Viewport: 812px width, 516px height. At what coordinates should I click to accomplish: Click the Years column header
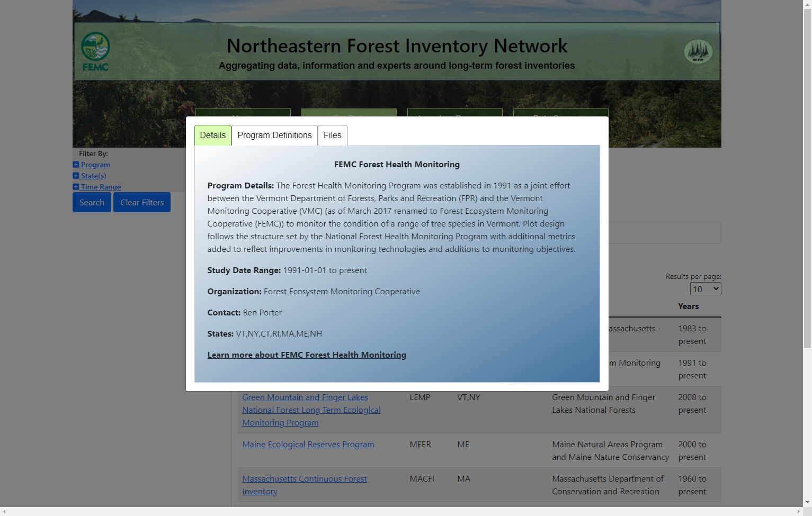(x=688, y=306)
